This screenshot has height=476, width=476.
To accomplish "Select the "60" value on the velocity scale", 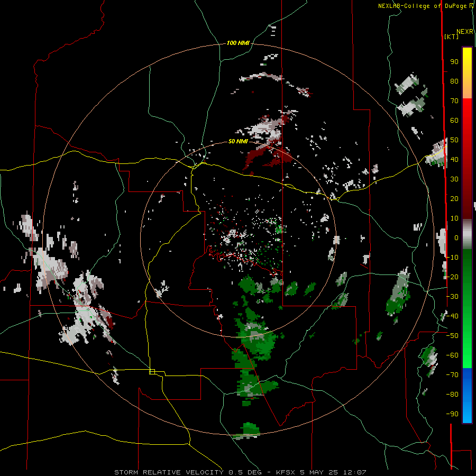I will [x=454, y=120].
